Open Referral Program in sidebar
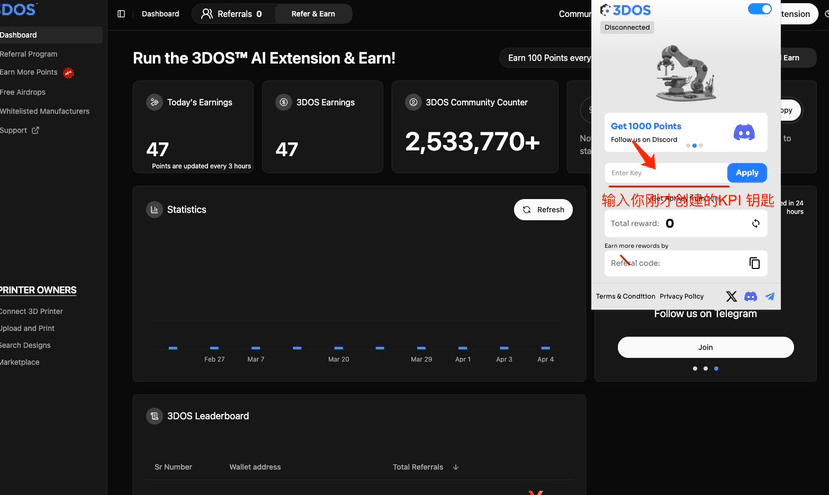Viewport: 829px width, 495px height. (x=29, y=54)
